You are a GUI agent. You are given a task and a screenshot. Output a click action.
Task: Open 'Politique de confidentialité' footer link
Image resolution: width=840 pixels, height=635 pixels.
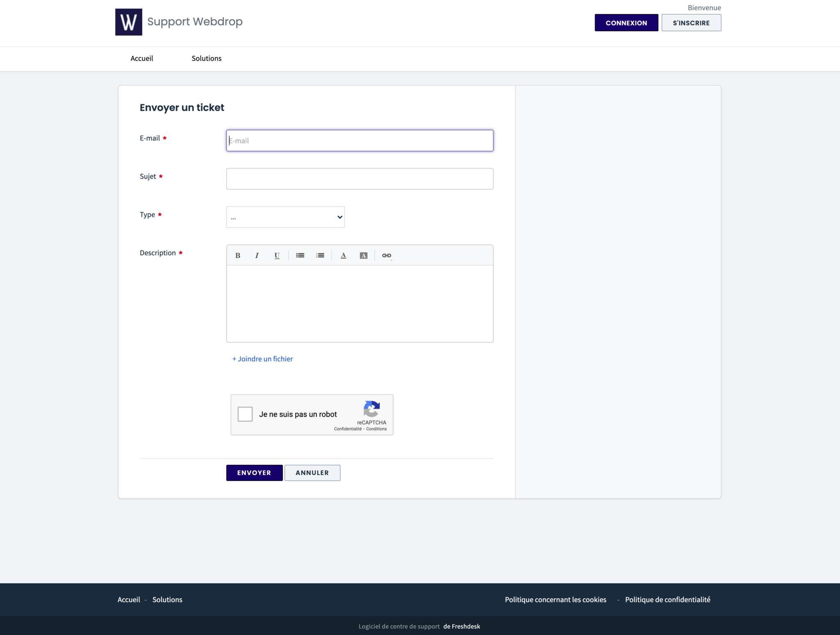pyautogui.click(x=668, y=599)
